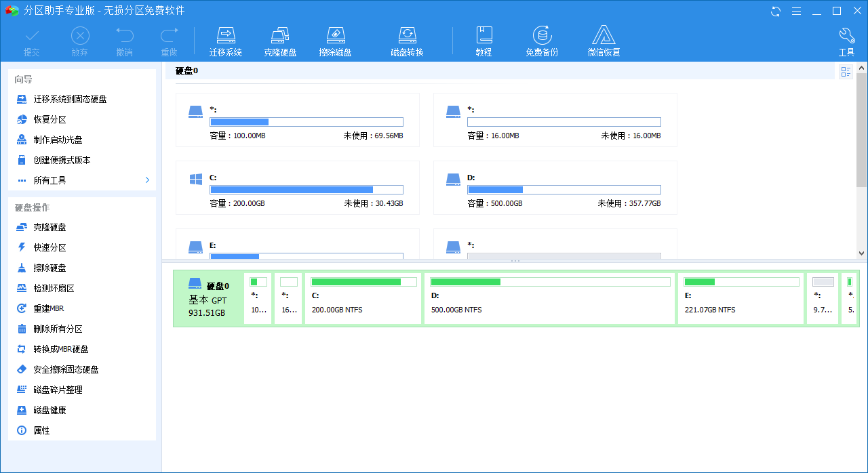Open the 迁移系统 migrate OS tool
The image size is (868, 473).
pos(226,42)
